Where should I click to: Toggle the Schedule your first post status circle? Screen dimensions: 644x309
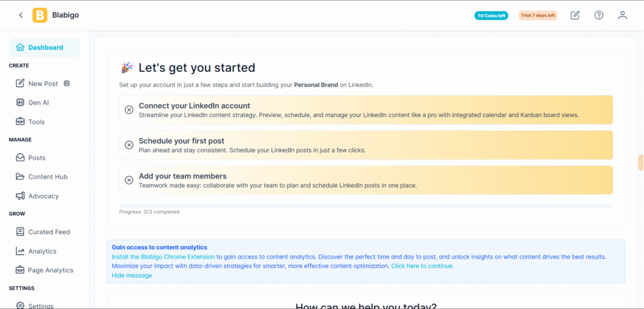pos(129,145)
